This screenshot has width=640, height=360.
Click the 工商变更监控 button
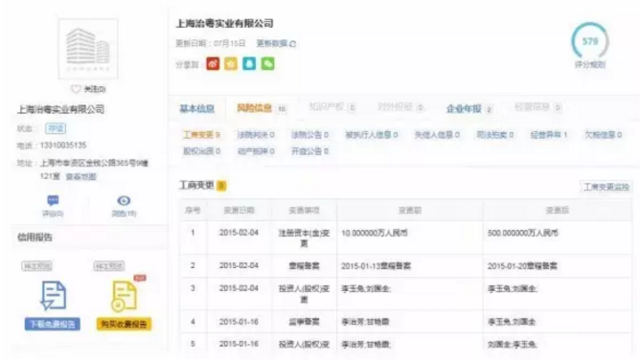[606, 187]
